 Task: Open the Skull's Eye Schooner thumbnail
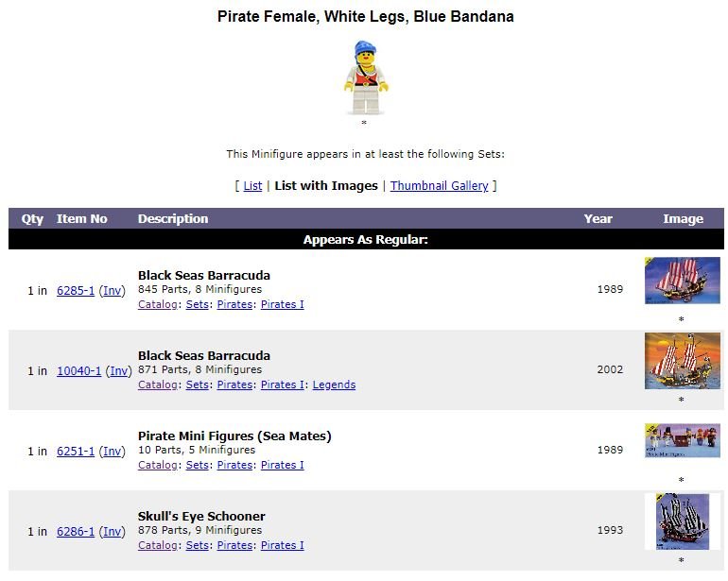[683, 521]
